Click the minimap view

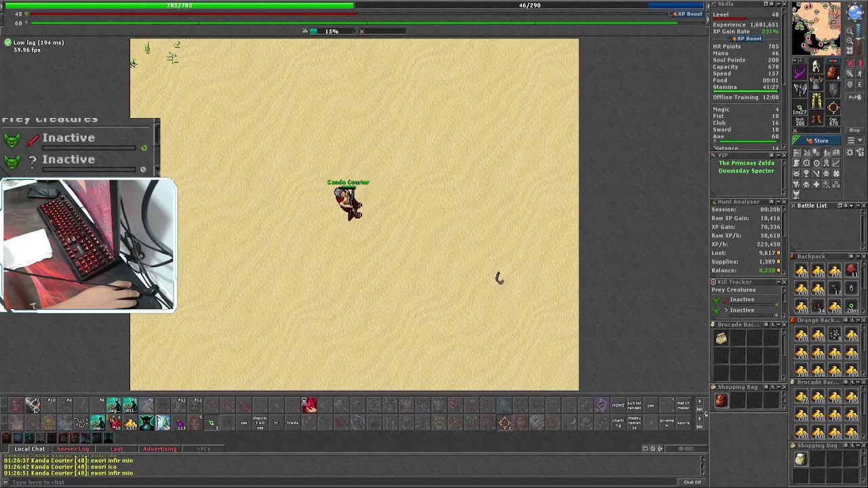(816, 28)
